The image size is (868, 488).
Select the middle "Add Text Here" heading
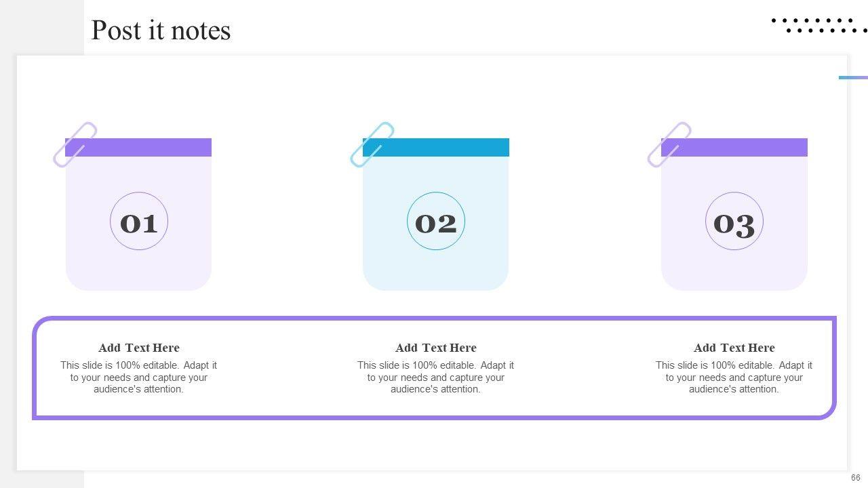tap(436, 348)
